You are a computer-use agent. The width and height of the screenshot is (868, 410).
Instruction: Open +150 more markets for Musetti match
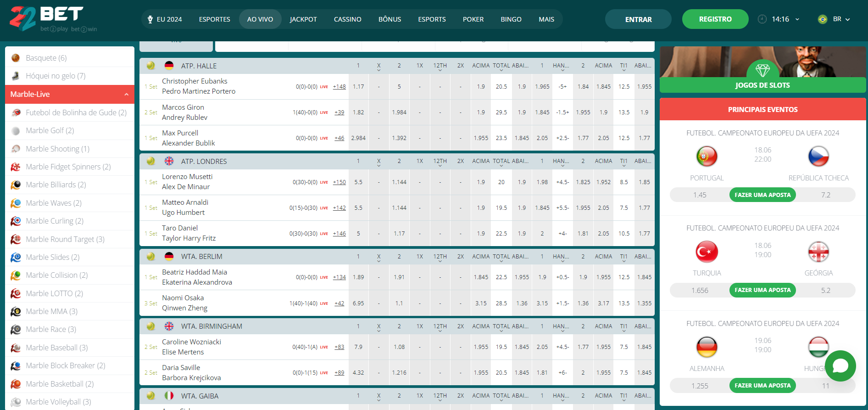(x=339, y=182)
